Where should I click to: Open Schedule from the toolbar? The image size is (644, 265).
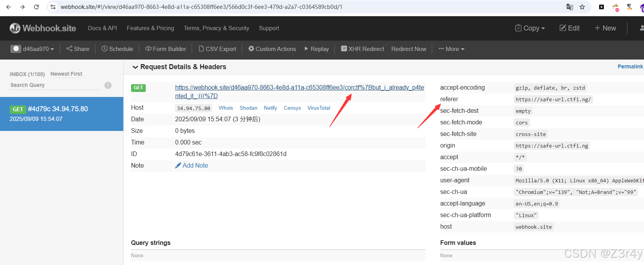(118, 49)
